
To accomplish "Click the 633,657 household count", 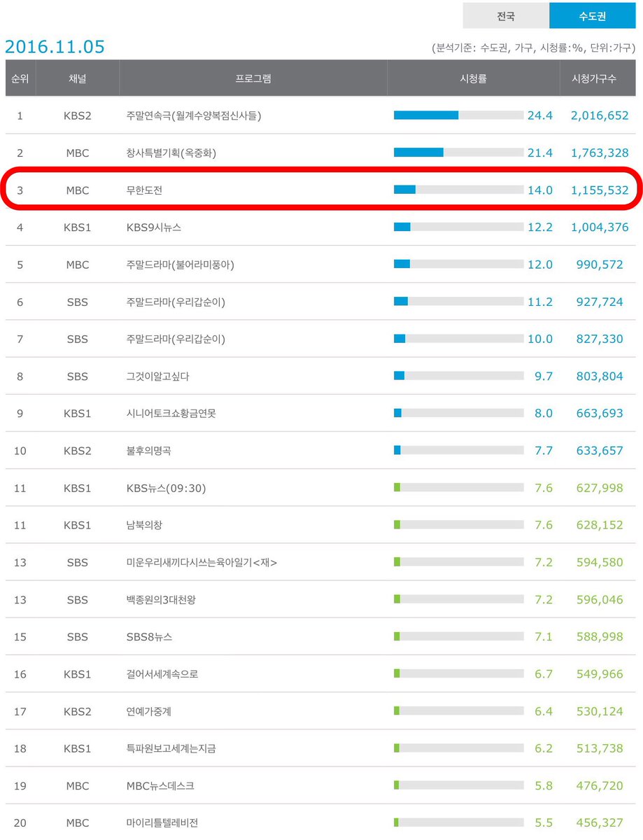I will pyautogui.click(x=600, y=451).
